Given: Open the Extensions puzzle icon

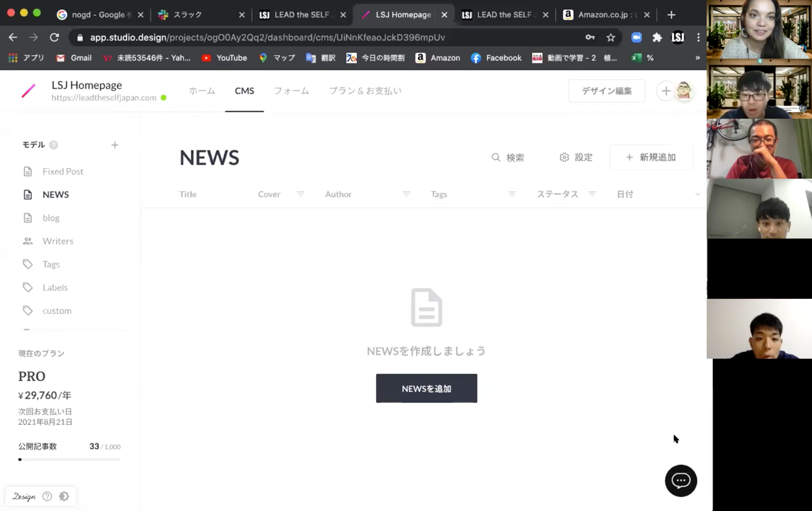Looking at the screenshot, I should 657,37.
